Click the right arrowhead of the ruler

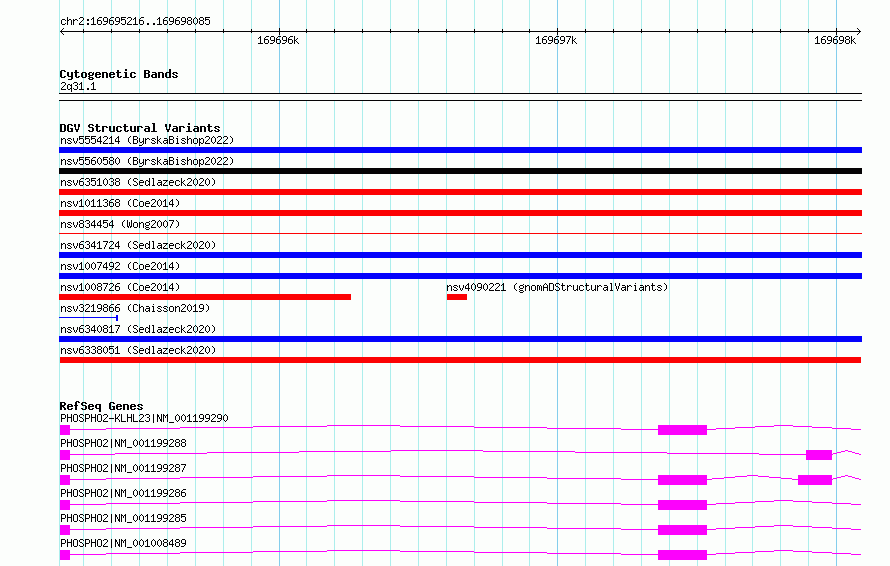pos(859,31)
